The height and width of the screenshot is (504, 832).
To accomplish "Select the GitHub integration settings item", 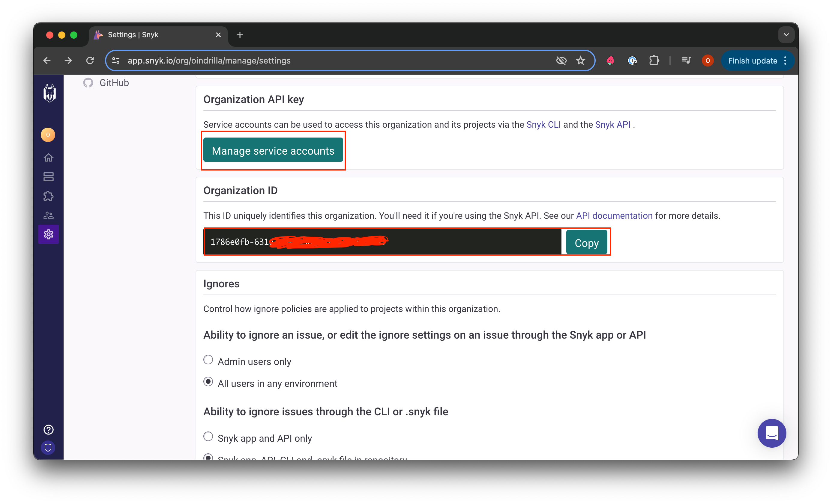I will pos(106,83).
